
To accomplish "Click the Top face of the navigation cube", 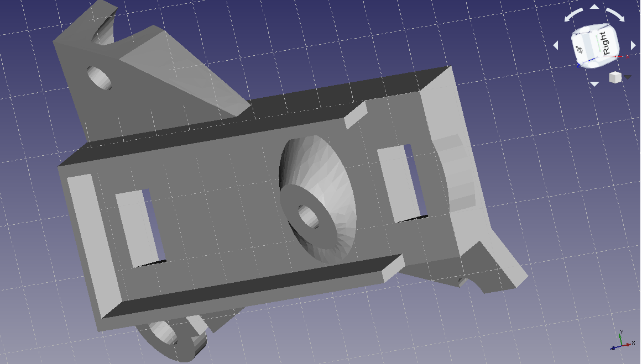I will pos(580,49).
